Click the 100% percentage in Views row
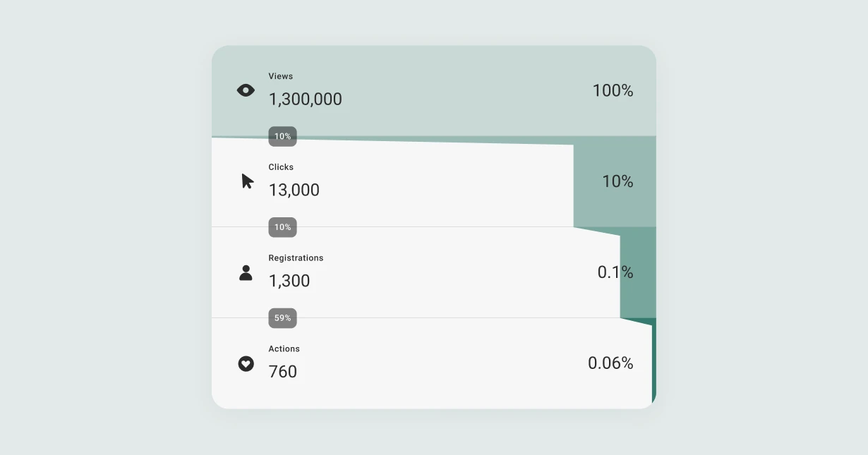The height and width of the screenshot is (455, 868). click(613, 90)
